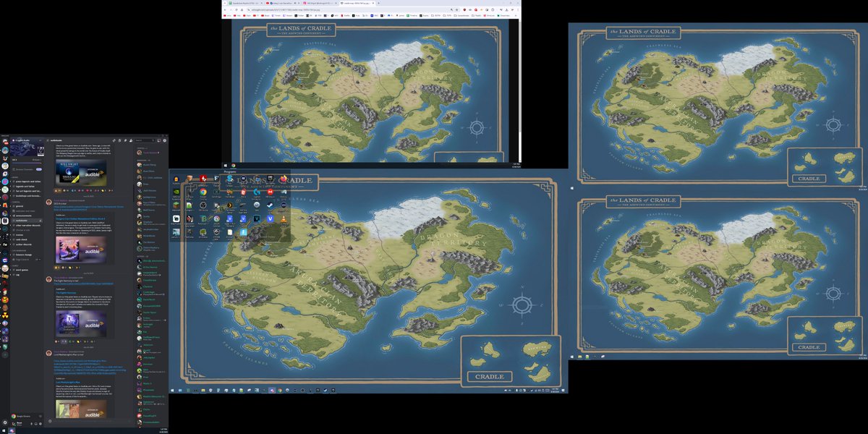Go to Discord home direct messages icon
This screenshot has height=434, width=868.
(5, 141)
